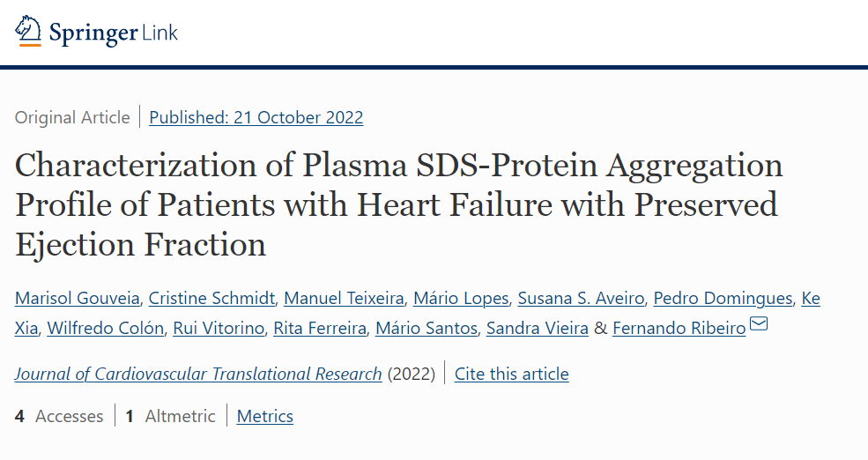
Task: Open the article Metrics link
Action: pos(264,416)
